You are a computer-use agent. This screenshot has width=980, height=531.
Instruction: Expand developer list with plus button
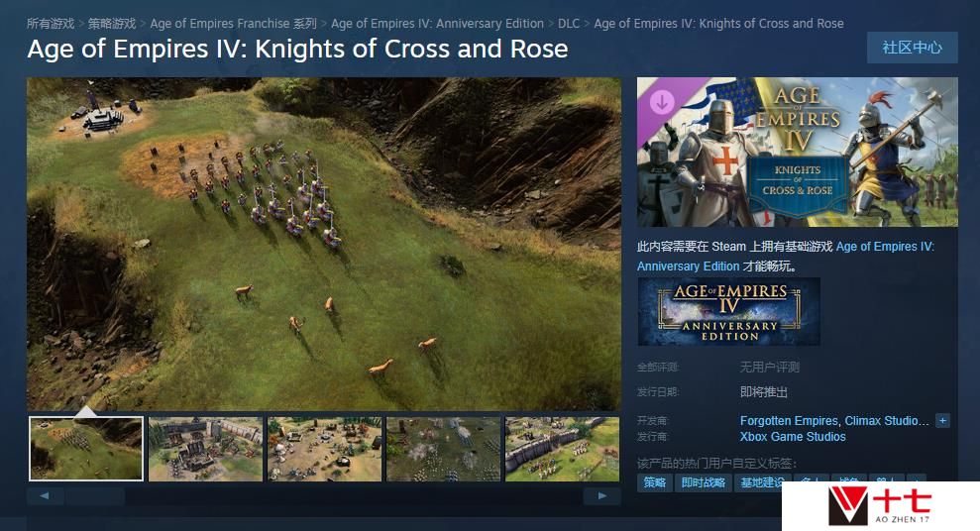[x=942, y=421]
